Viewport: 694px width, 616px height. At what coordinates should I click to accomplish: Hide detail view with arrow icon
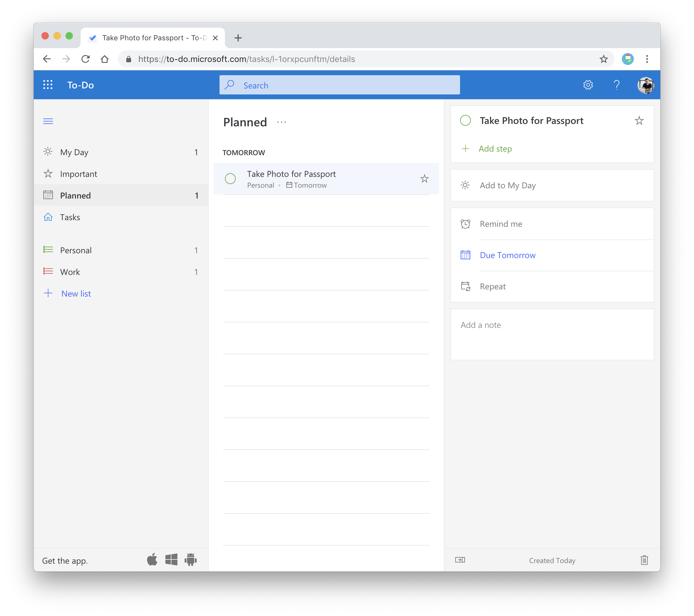click(460, 560)
